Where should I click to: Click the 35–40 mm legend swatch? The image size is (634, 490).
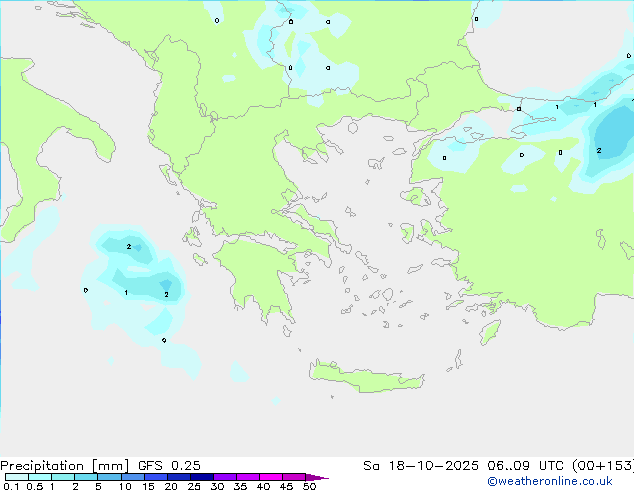247,477
